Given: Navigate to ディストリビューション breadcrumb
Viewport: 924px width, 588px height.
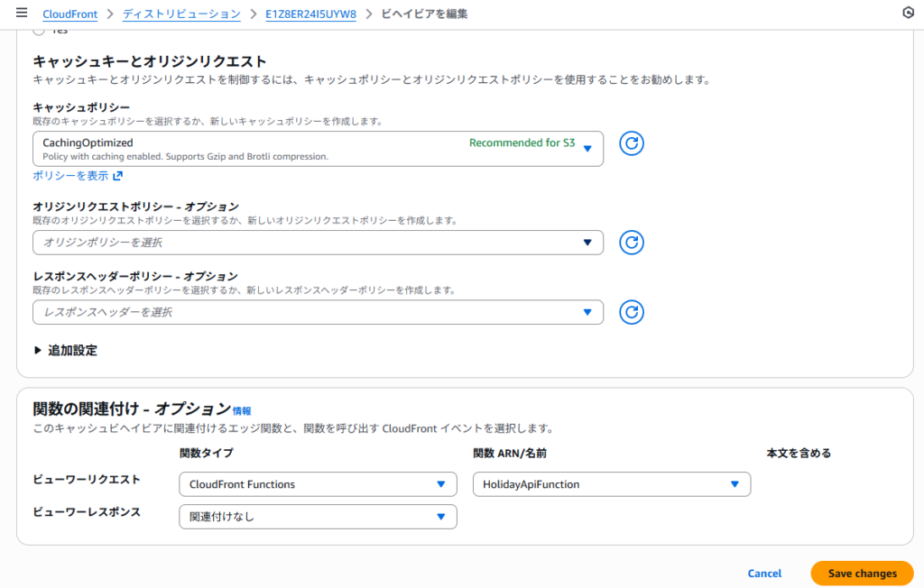Looking at the screenshot, I should [181, 14].
